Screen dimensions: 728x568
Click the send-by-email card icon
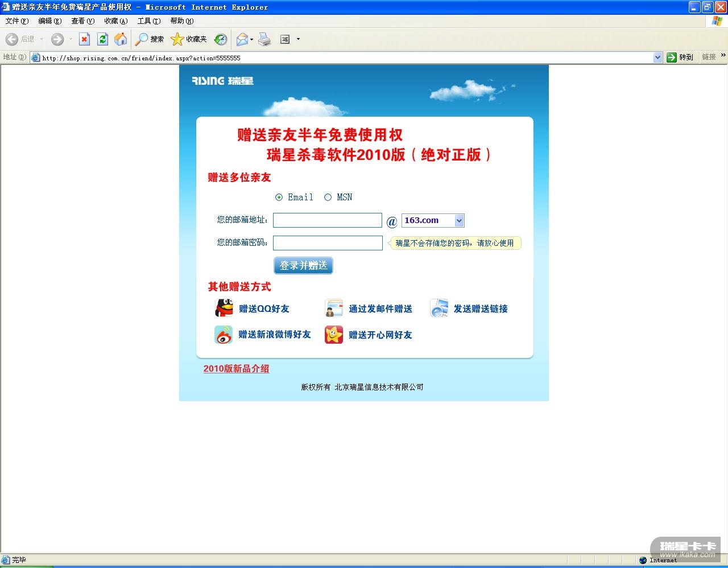pyautogui.click(x=334, y=308)
